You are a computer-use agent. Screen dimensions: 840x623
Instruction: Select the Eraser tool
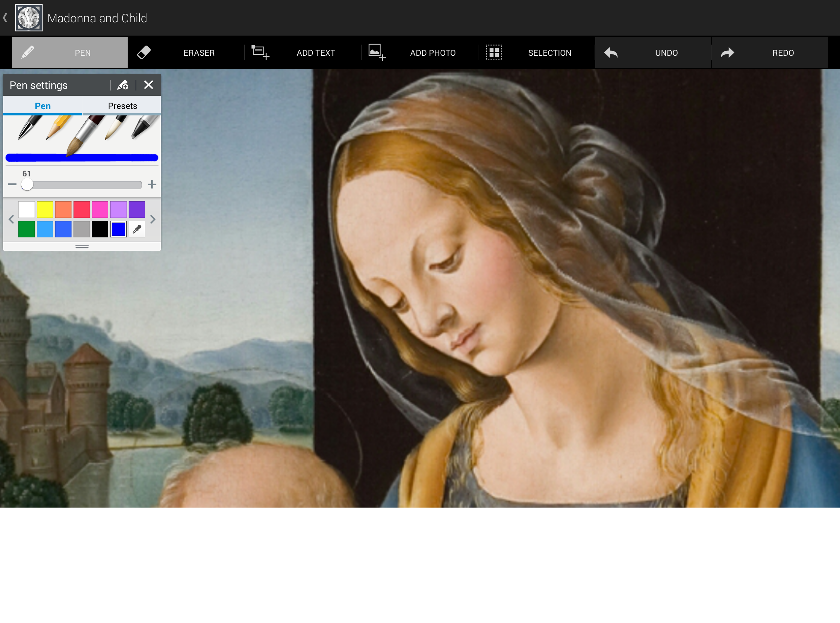pyautogui.click(x=186, y=53)
